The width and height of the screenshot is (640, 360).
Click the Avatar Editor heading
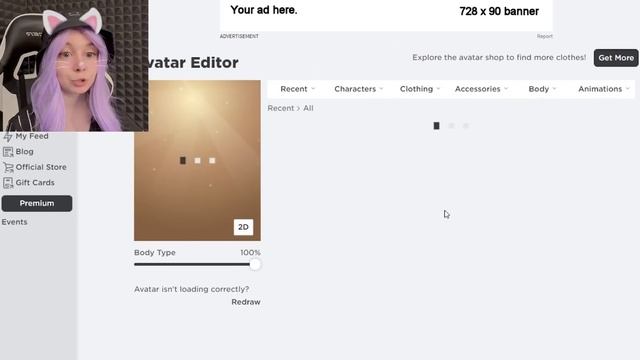(193, 63)
